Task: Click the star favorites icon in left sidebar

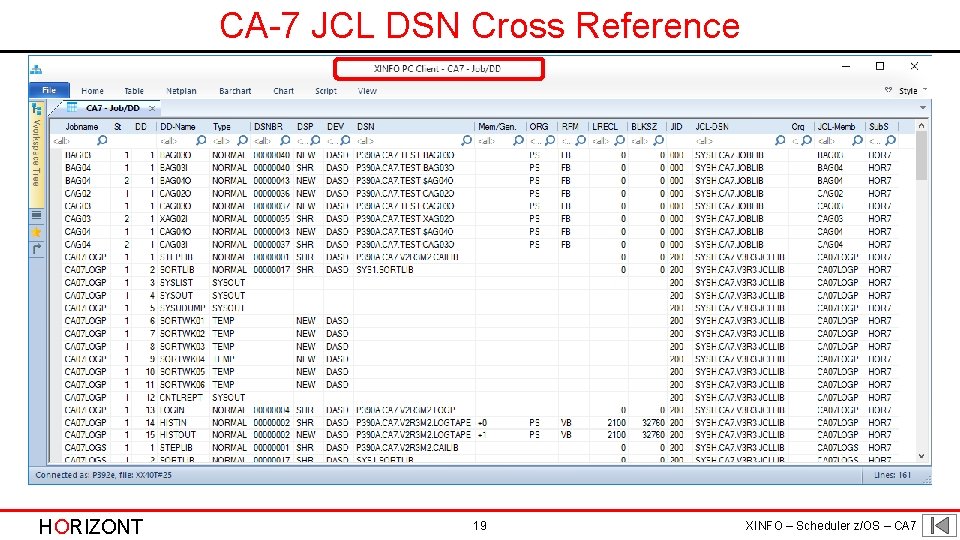Action: tap(37, 232)
